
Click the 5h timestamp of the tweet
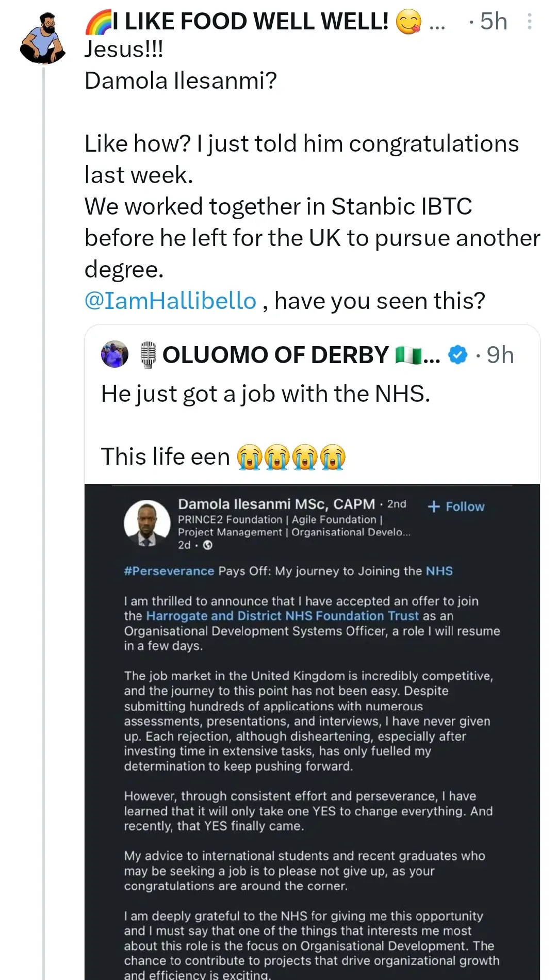tap(494, 21)
